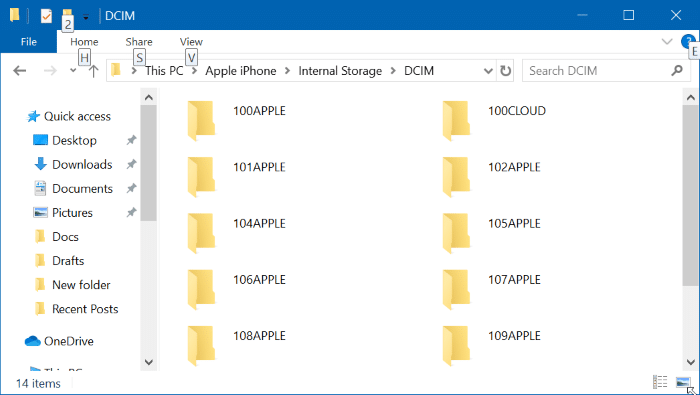Click the navigation pane scroll down arrow
This screenshot has height=395, width=700.
pos(149,362)
